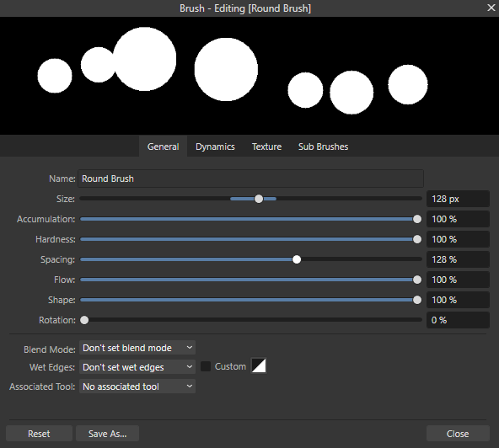The height and width of the screenshot is (448, 499).
Task: Select the General tab
Action: click(x=163, y=147)
